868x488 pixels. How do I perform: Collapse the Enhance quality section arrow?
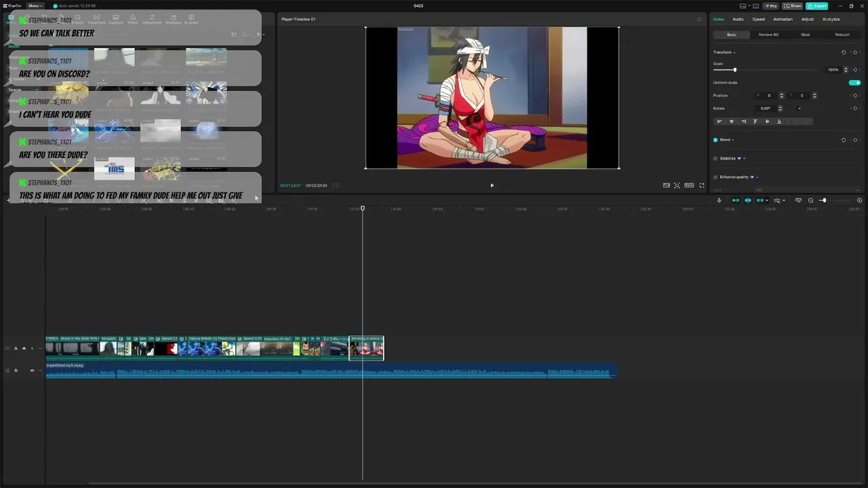(x=757, y=177)
